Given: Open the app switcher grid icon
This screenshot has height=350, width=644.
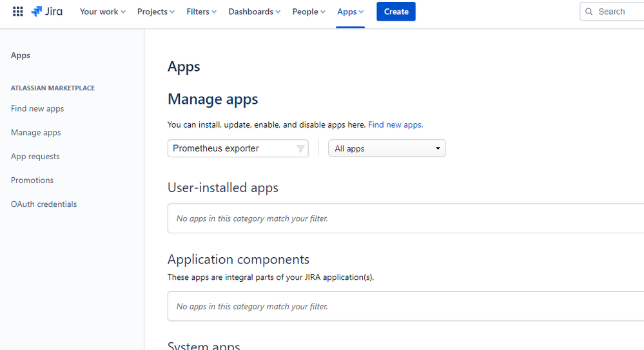Looking at the screenshot, I should [17, 12].
